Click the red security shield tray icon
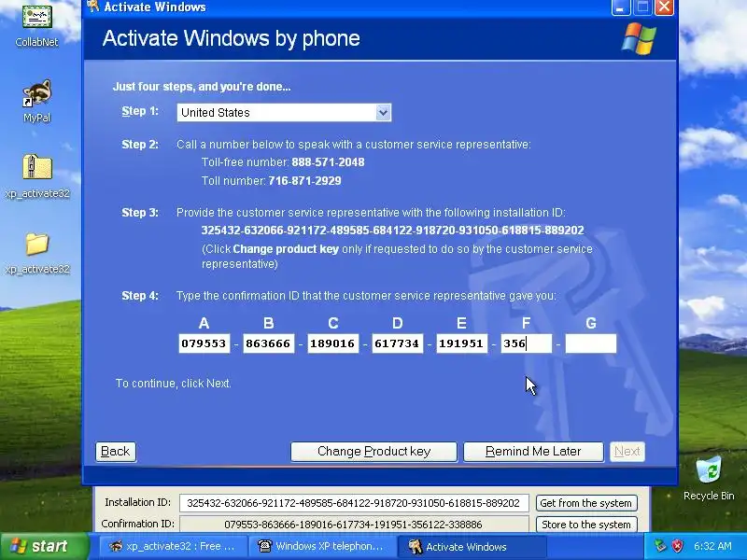Image resolution: width=747 pixels, height=560 pixels. tap(677, 546)
